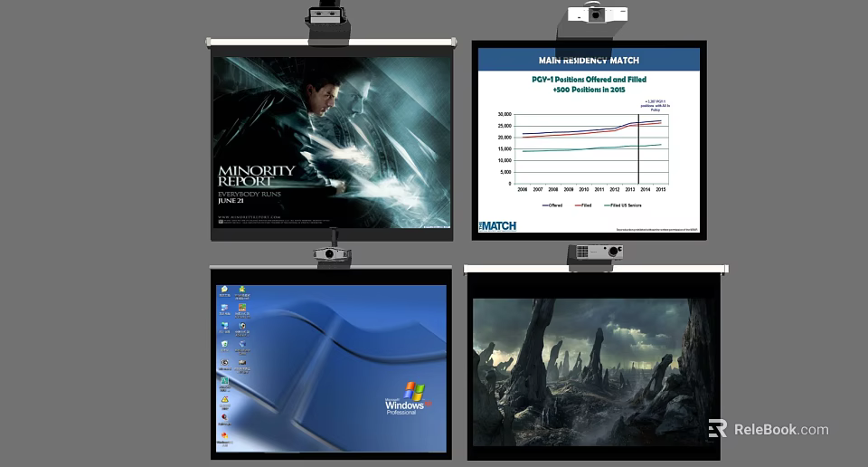Click the red Filled legend entry
Viewport: 868px width, 467px height.
pos(583,205)
